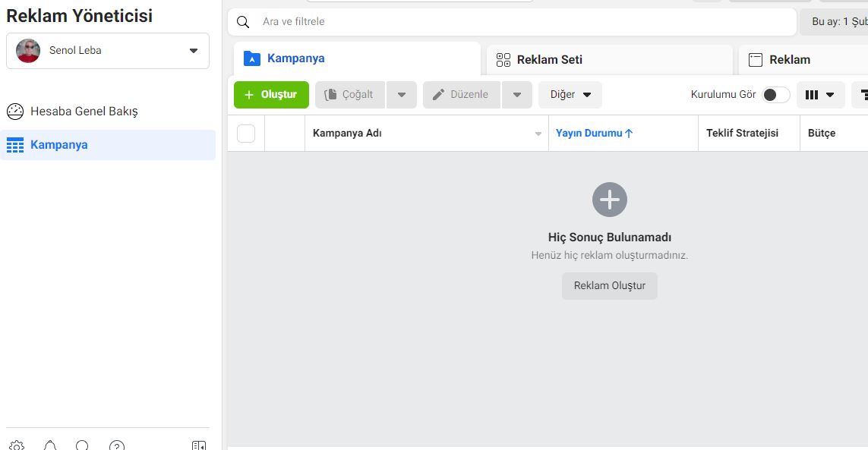Click Senol Leba profile avatar

tap(28, 50)
